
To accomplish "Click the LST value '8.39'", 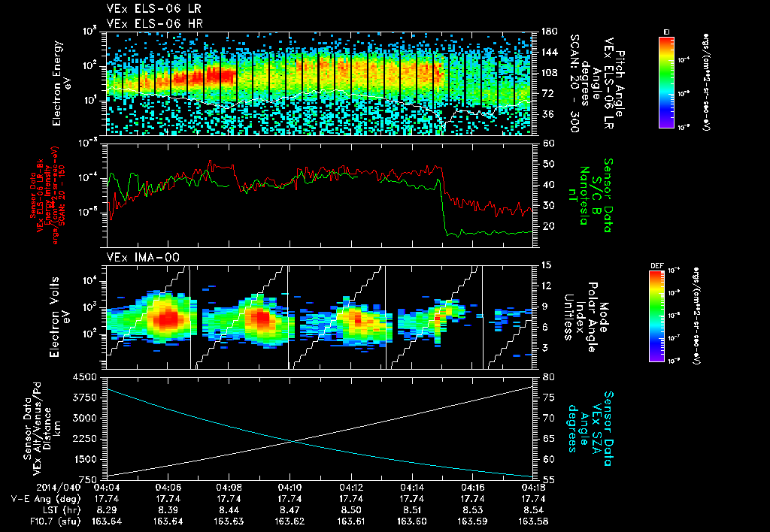I will click(168, 510).
